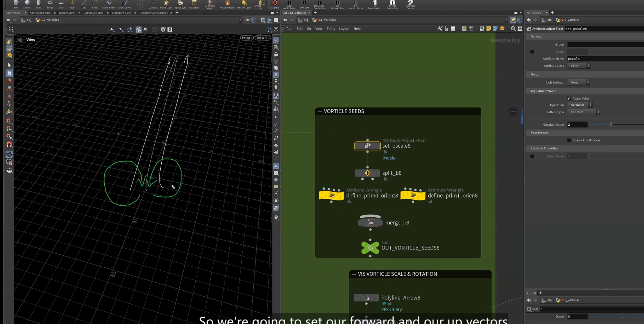Viewport: 644px width, 324px height.
Task: Add a Point Light from shelf
Action: pyautogui.click(x=166, y=4)
